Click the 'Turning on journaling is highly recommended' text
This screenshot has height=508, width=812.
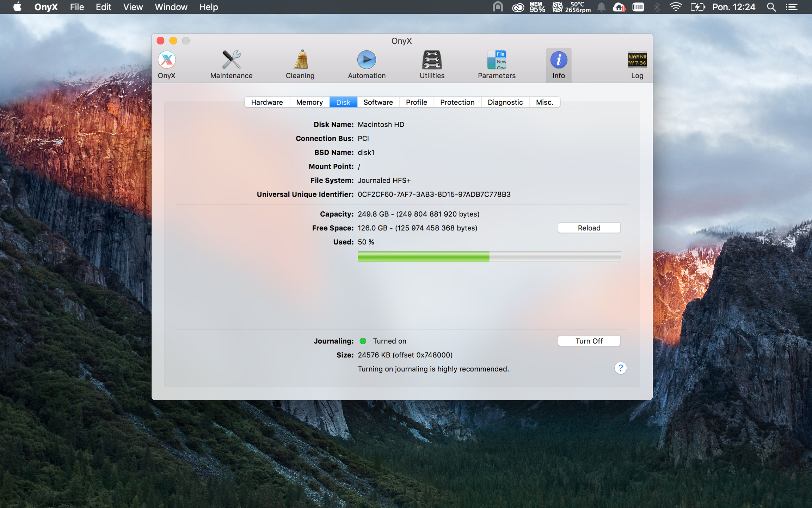pos(433,369)
